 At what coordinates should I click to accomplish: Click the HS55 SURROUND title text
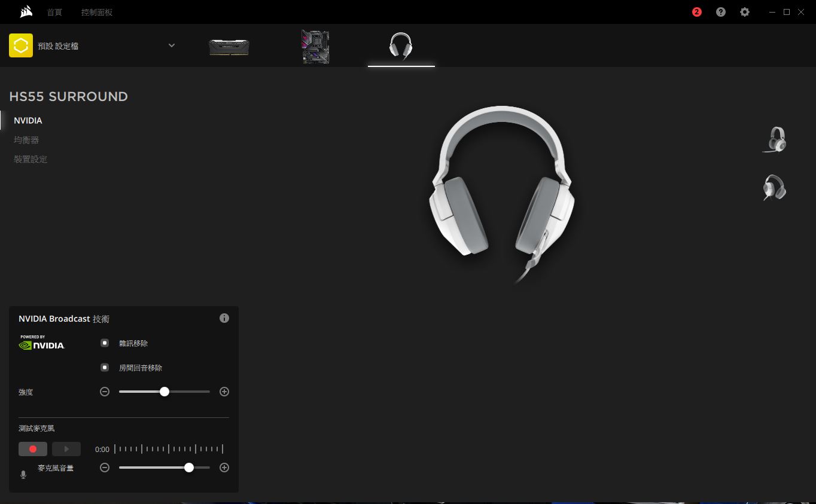(x=69, y=96)
